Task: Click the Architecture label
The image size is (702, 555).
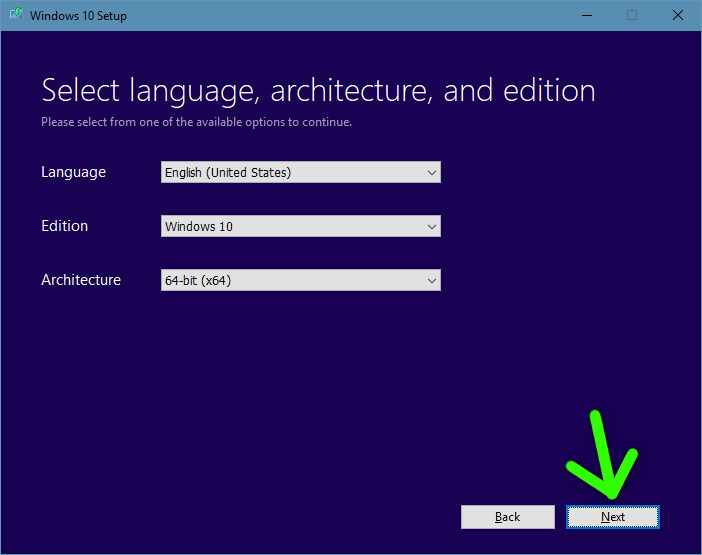Action: (81, 280)
